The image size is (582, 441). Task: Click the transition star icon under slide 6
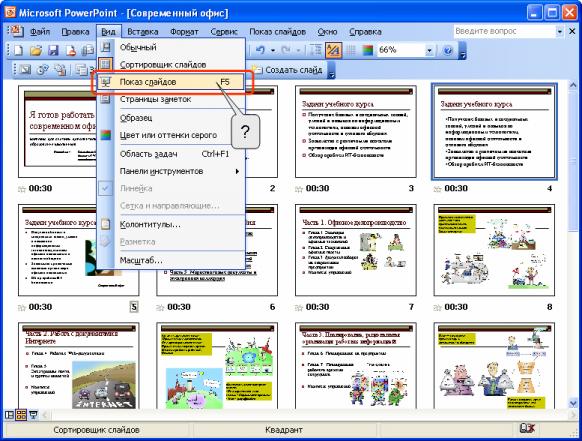pos(160,308)
